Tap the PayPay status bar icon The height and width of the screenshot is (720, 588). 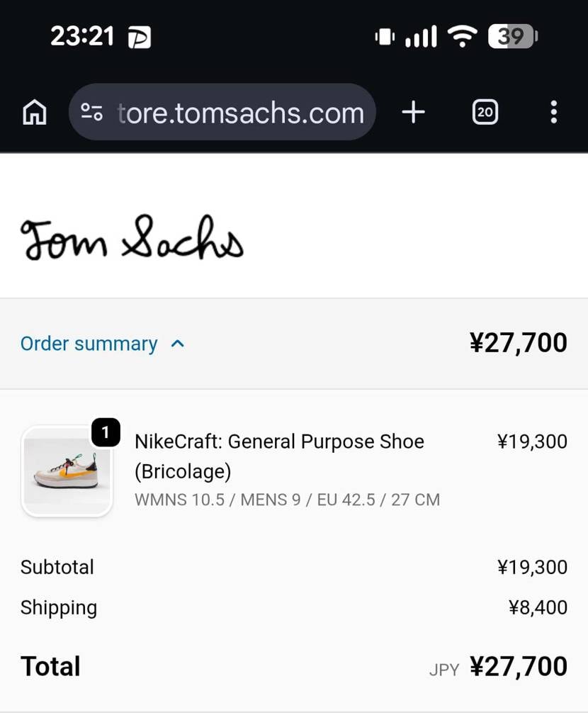click(139, 38)
